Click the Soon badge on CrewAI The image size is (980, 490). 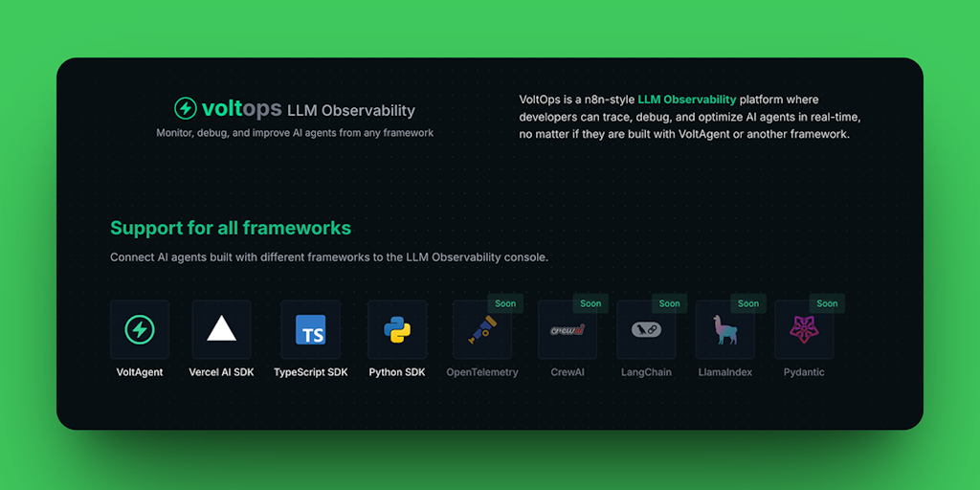590,303
